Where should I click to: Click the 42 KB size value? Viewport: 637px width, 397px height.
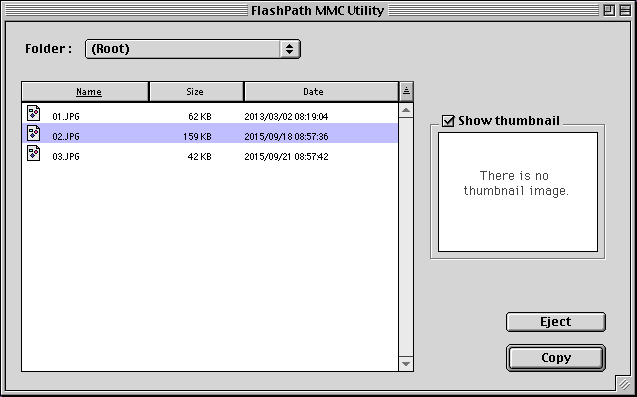tap(199, 156)
